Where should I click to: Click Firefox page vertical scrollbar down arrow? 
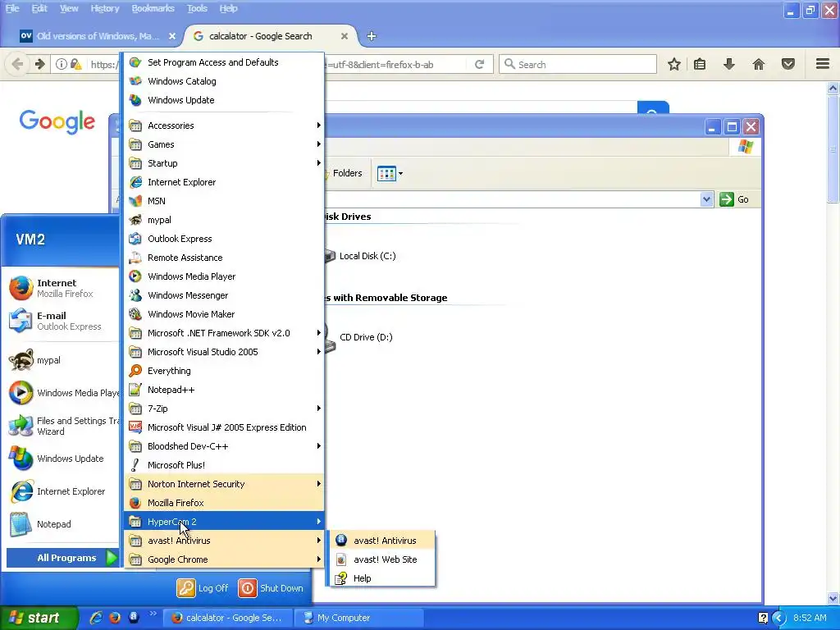pyautogui.click(x=833, y=597)
